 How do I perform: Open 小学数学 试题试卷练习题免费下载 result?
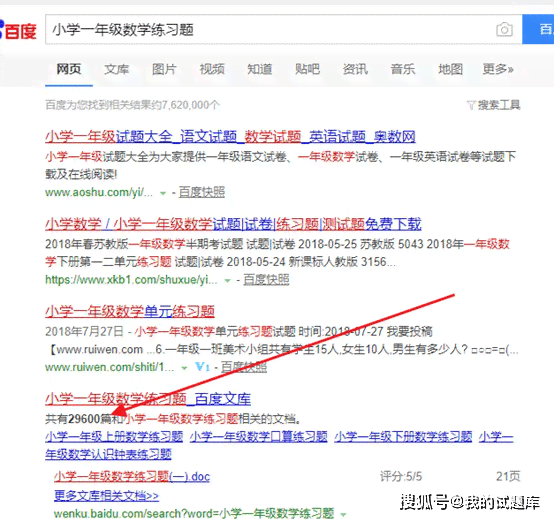pos(233,224)
